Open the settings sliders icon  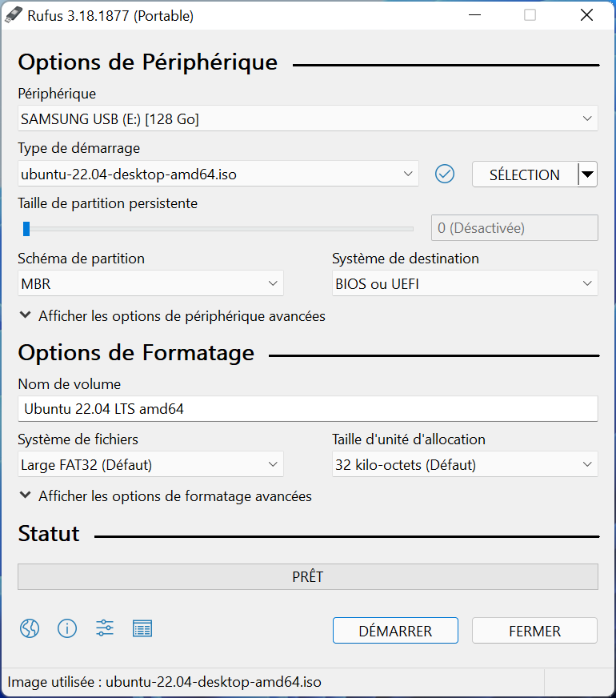click(x=105, y=628)
